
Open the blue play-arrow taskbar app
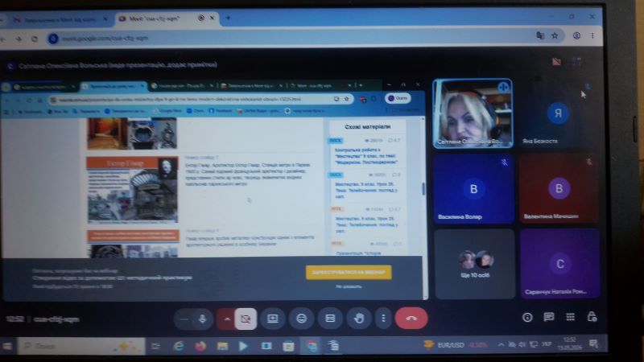point(244,347)
